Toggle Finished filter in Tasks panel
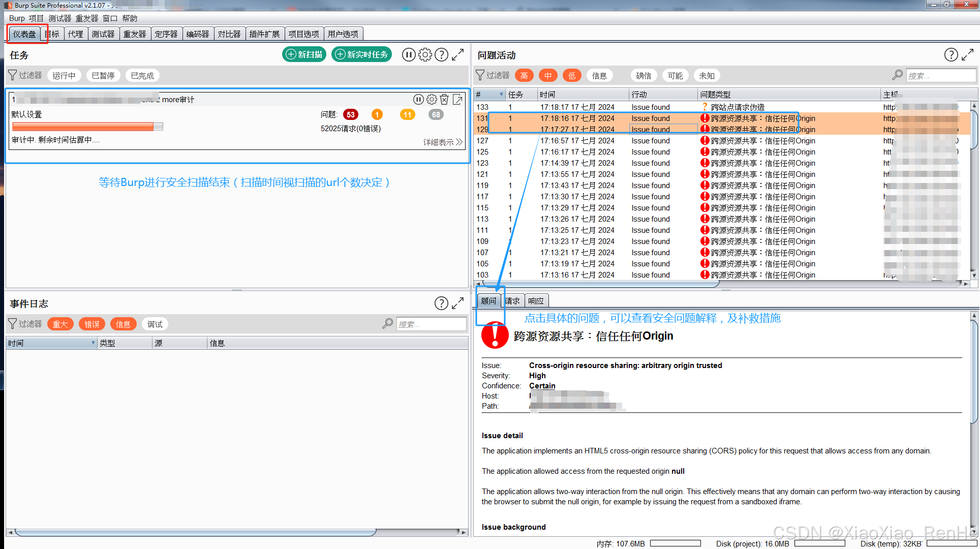The image size is (980, 549). click(142, 75)
